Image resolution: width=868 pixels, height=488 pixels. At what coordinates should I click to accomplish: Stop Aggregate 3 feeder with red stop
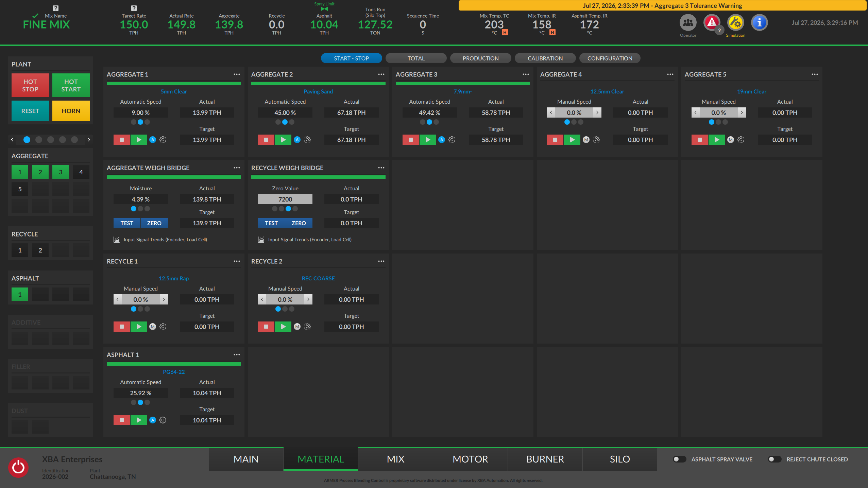coord(411,140)
